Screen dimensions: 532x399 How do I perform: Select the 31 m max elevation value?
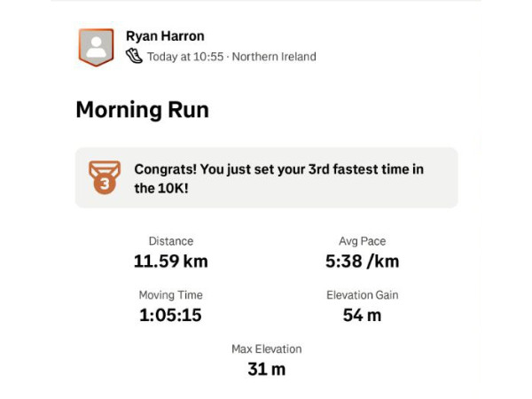coord(266,369)
